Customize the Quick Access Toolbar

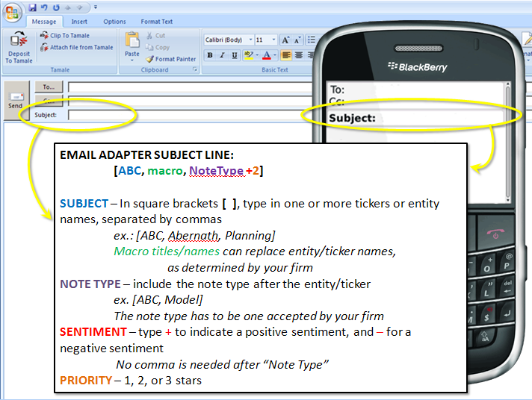[x=96, y=7]
